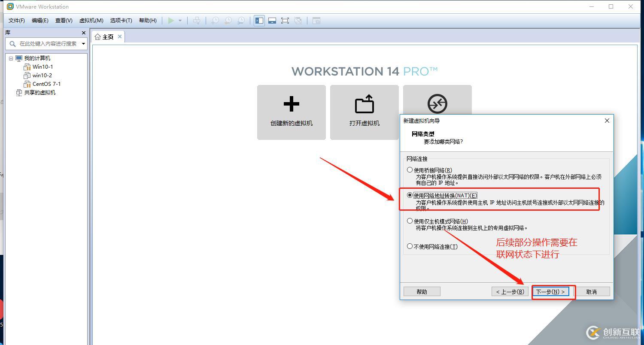Click the 取消 cancel button
The height and width of the screenshot is (345, 644).
pyautogui.click(x=592, y=292)
